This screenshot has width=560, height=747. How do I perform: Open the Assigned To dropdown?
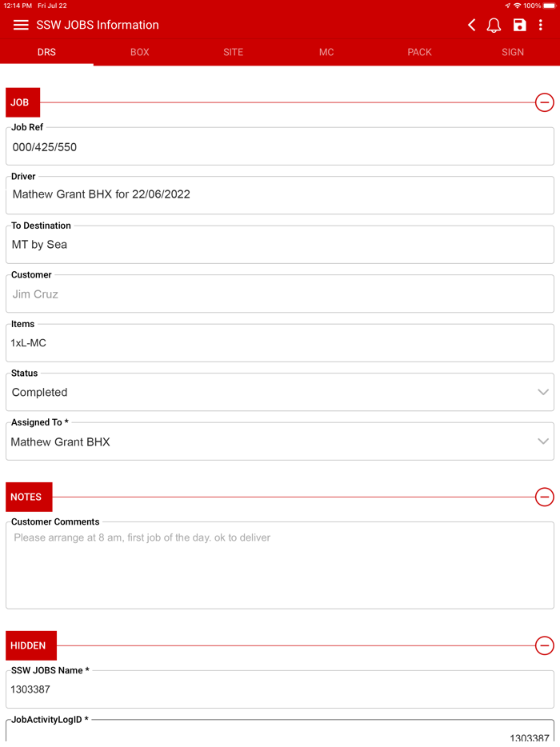coord(280,441)
